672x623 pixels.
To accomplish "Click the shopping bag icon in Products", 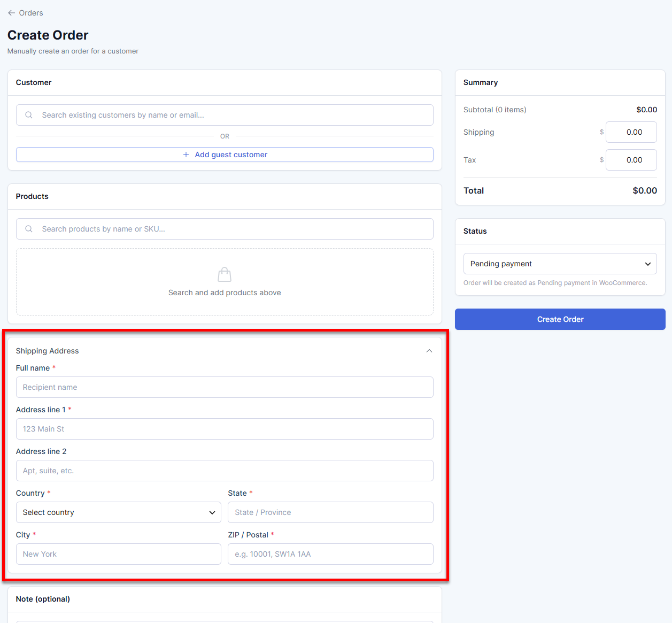I will (225, 274).
